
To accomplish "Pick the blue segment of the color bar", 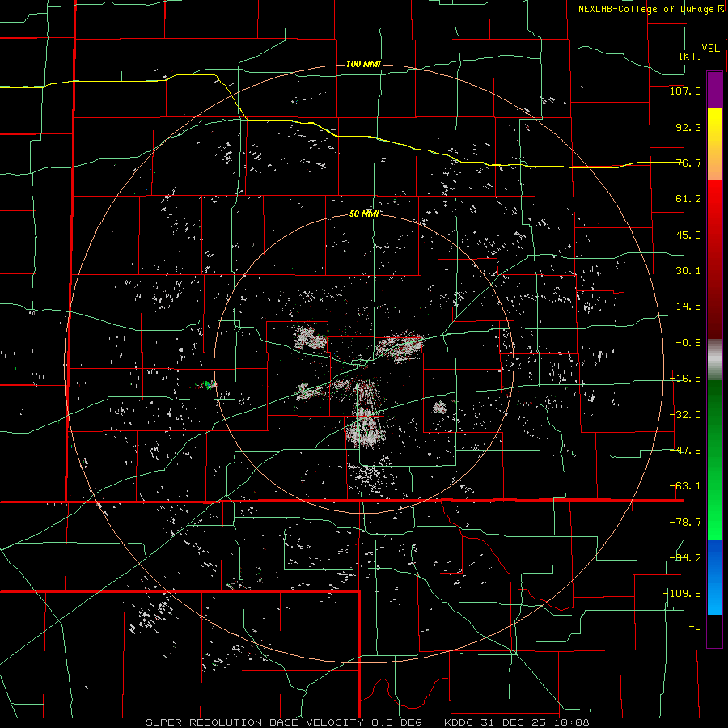I will [714, 577].
